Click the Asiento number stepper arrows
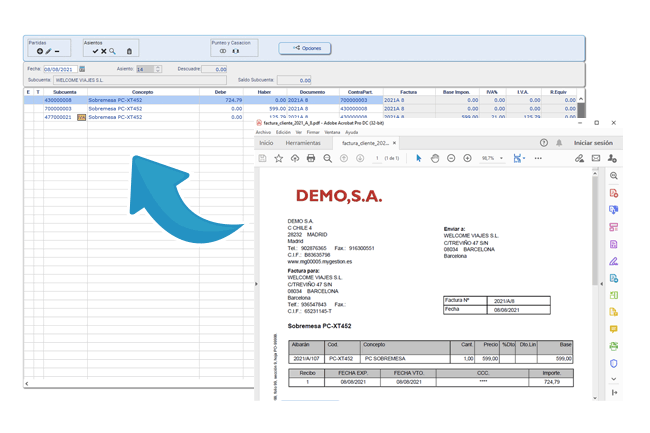The height and width of the screenshot is (433, 650). tap(158, 70)
